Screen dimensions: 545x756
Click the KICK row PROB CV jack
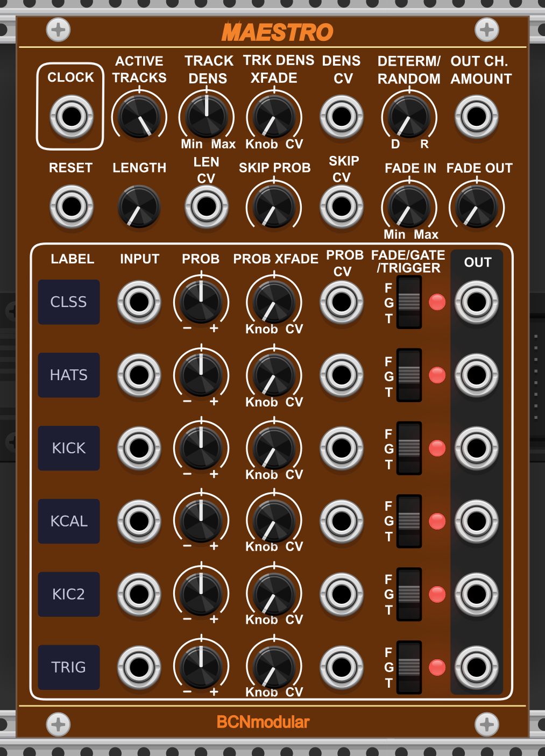[x=342, y=448]
